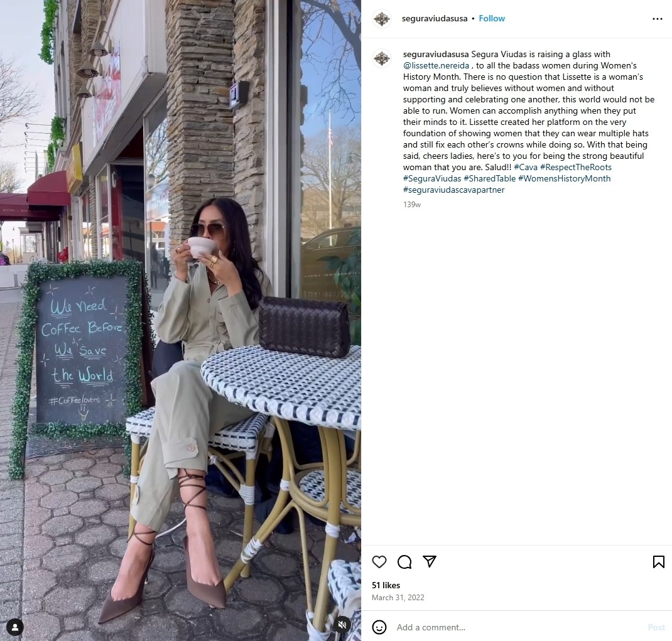Open comments via speech bubble icon
The height and width of the screenshot is (641, 672).
(404, 562)
